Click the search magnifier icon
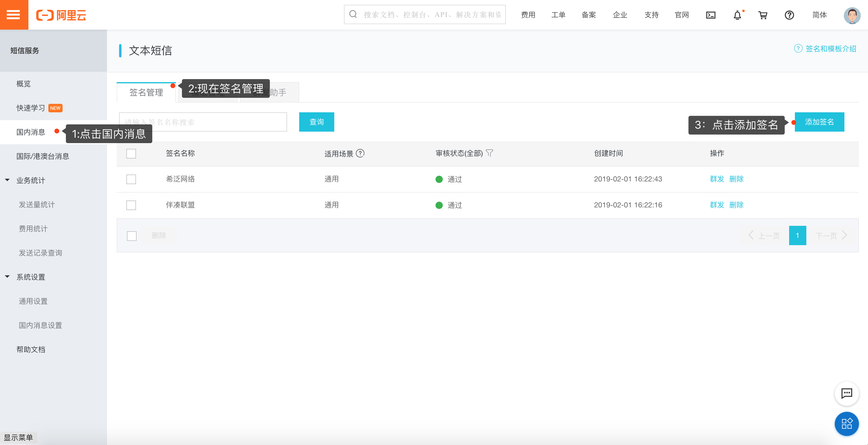The image size is (868, 445). [x=353, y=14]
